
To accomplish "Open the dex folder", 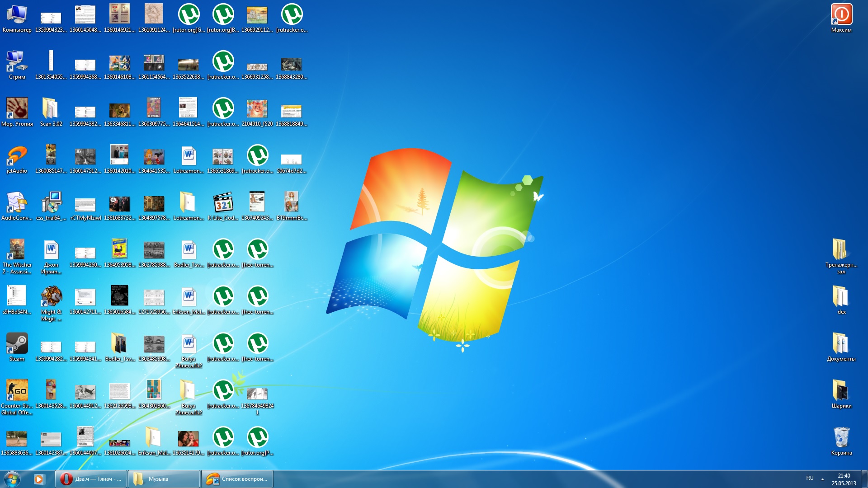I will pos(841,300).
